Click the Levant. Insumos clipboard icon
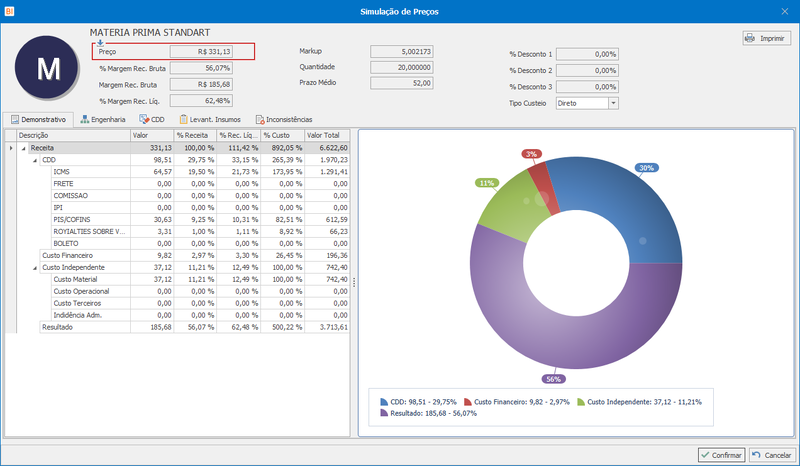 click(x=183, y=119)
